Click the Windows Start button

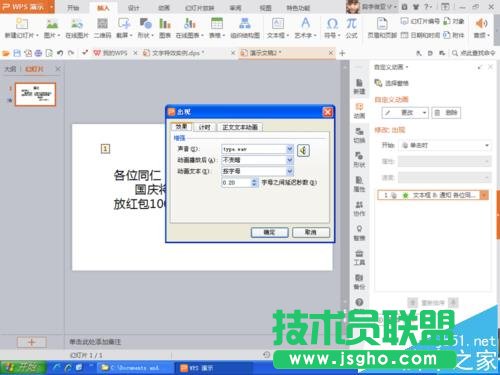(23, 368)
